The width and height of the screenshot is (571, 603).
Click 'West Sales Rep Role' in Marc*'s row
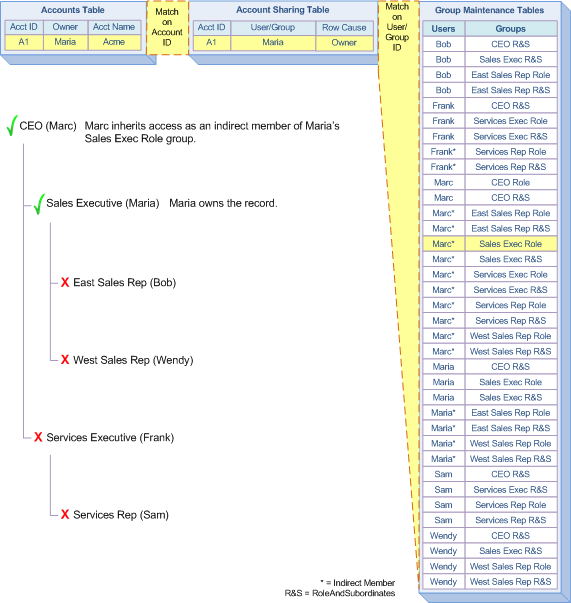coord(511,336)
